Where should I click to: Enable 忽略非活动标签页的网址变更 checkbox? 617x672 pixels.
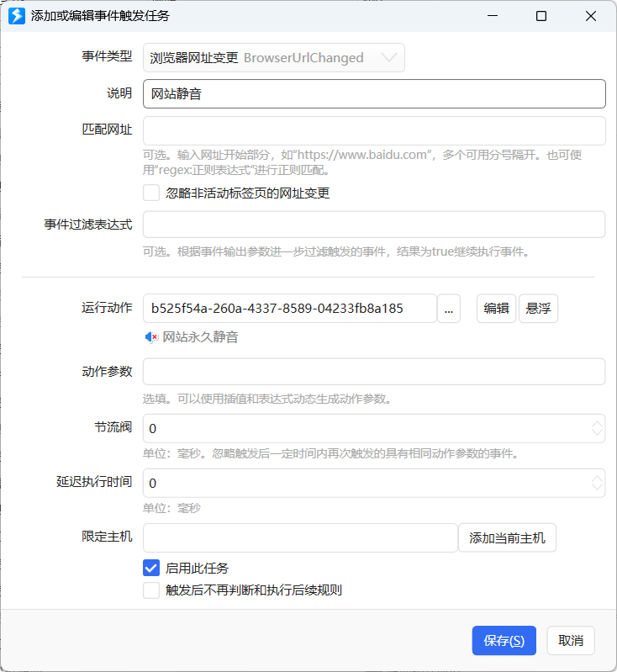click(151, 193)
